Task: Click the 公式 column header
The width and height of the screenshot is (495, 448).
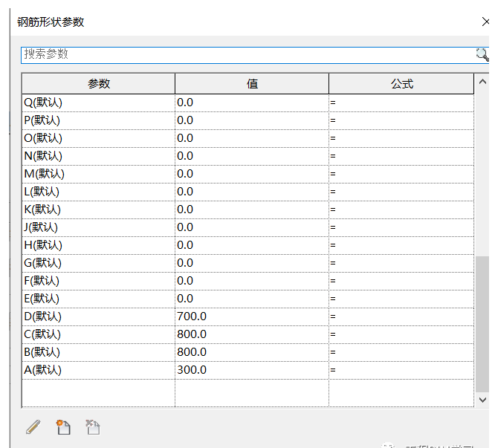Action: coord(401,84)
